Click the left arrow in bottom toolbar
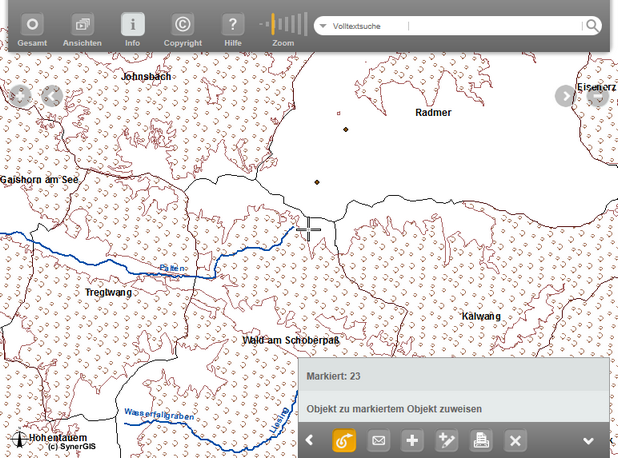The image size is (618, 458). (310, 440)
